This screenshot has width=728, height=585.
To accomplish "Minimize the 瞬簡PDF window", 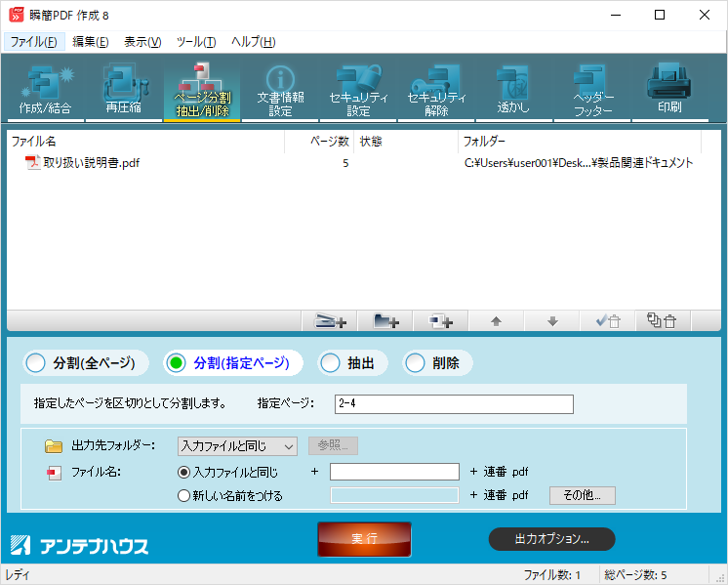I will (x=616, y=15).
